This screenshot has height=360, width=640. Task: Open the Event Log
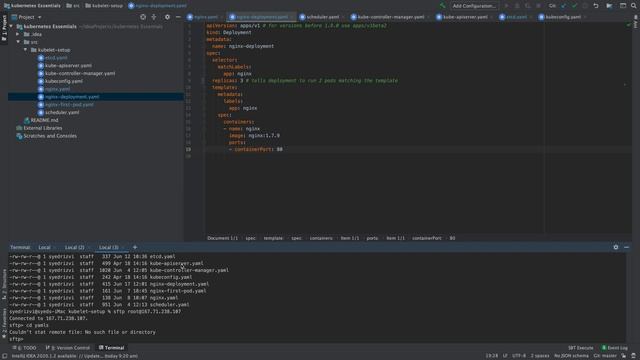point(615,348)
